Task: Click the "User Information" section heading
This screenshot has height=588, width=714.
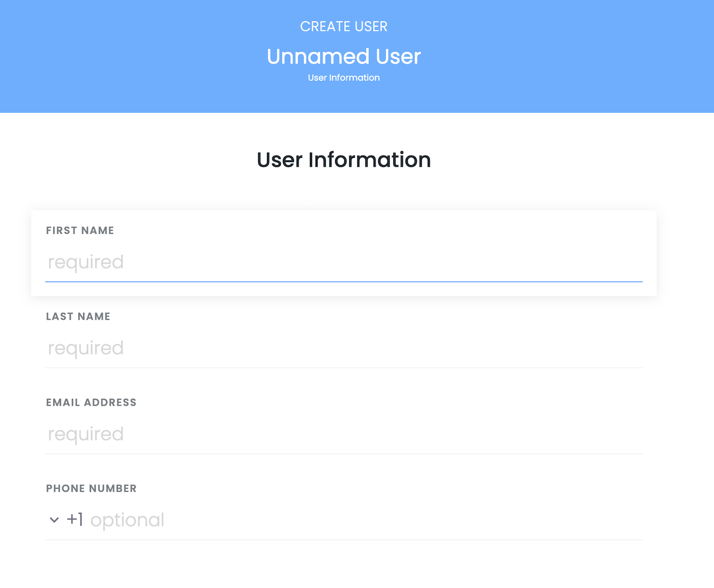Action: pos(344,160)
